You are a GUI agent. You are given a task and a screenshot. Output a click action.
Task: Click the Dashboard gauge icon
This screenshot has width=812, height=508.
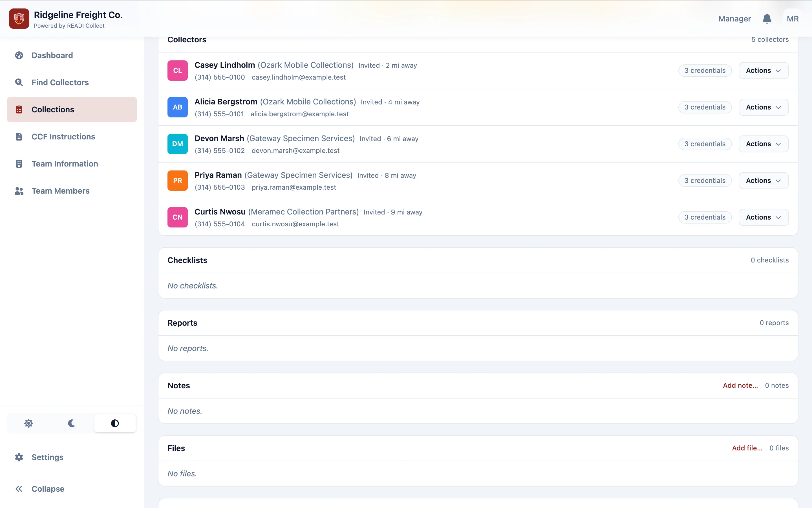click(x=19, y=55)
